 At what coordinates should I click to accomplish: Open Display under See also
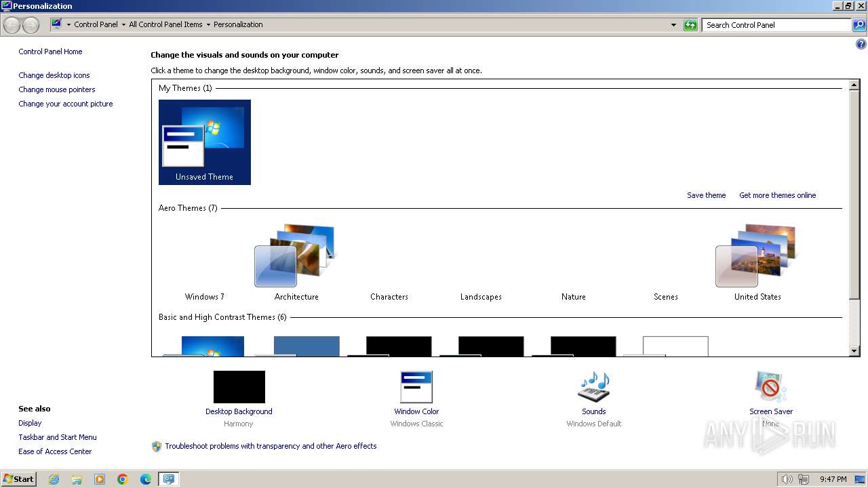click(30, 423)
